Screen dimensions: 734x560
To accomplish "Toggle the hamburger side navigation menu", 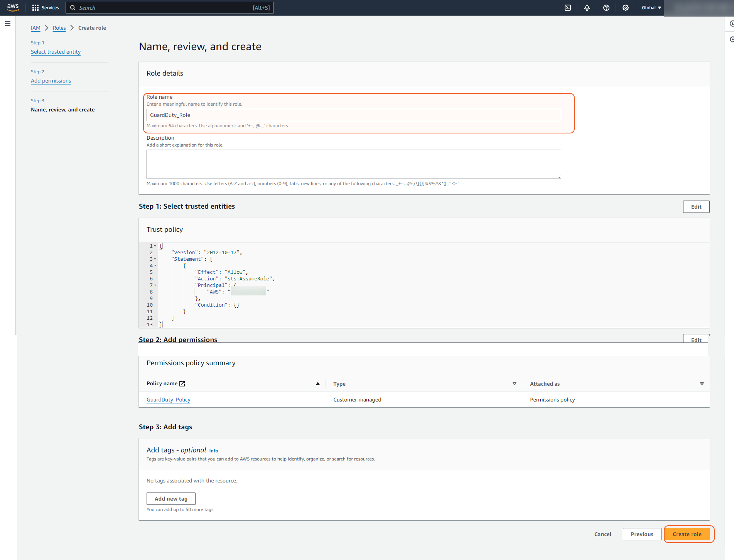I will (8, 24).
